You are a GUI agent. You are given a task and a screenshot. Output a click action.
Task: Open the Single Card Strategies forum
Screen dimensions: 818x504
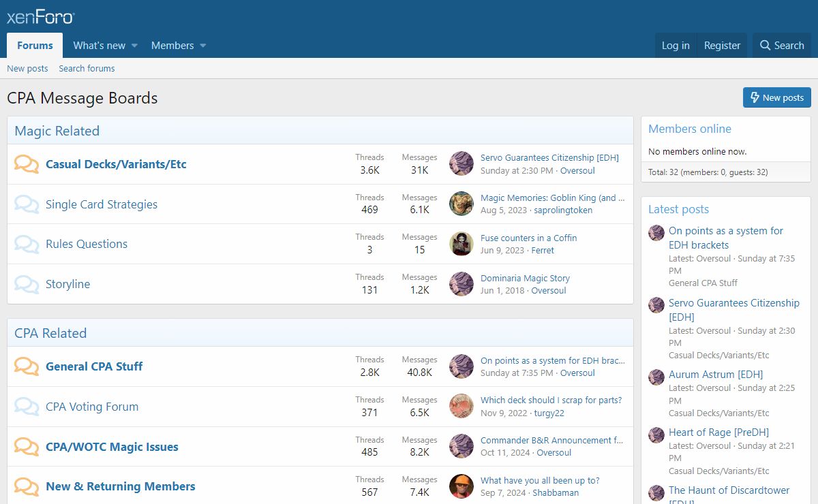[x=102, y=204]
